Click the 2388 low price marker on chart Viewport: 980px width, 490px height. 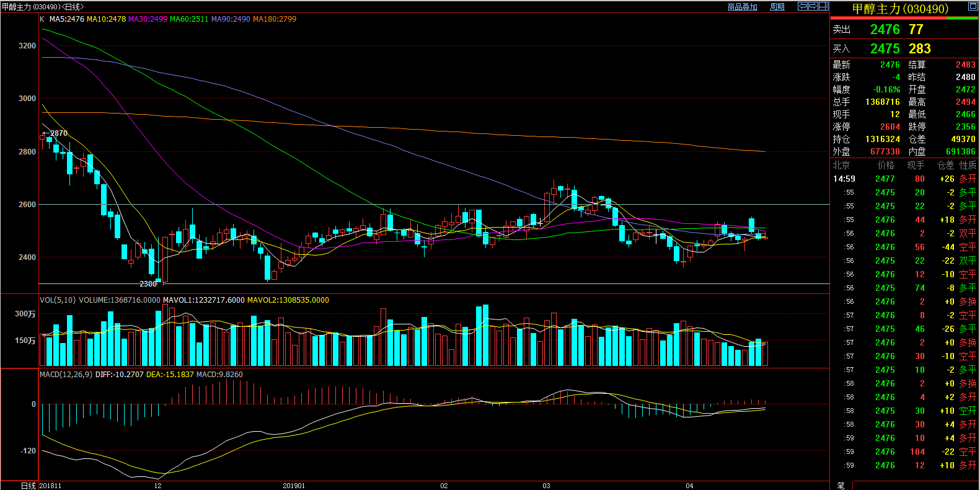(x=148, y=283)
